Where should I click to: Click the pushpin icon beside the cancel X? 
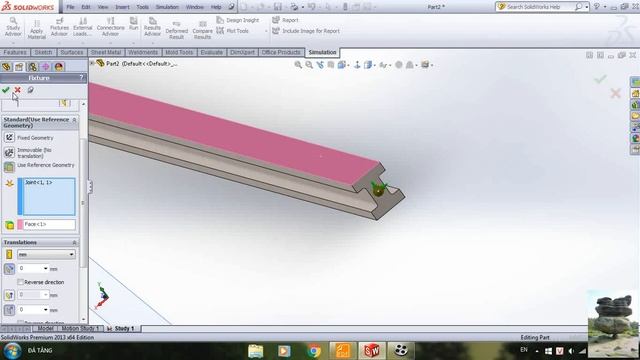coord(30,90)
